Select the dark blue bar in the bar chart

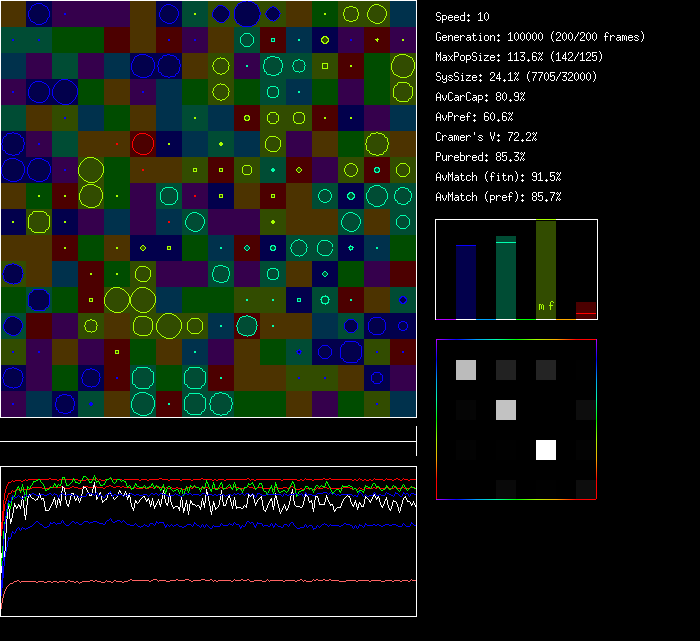click(466, 282)
